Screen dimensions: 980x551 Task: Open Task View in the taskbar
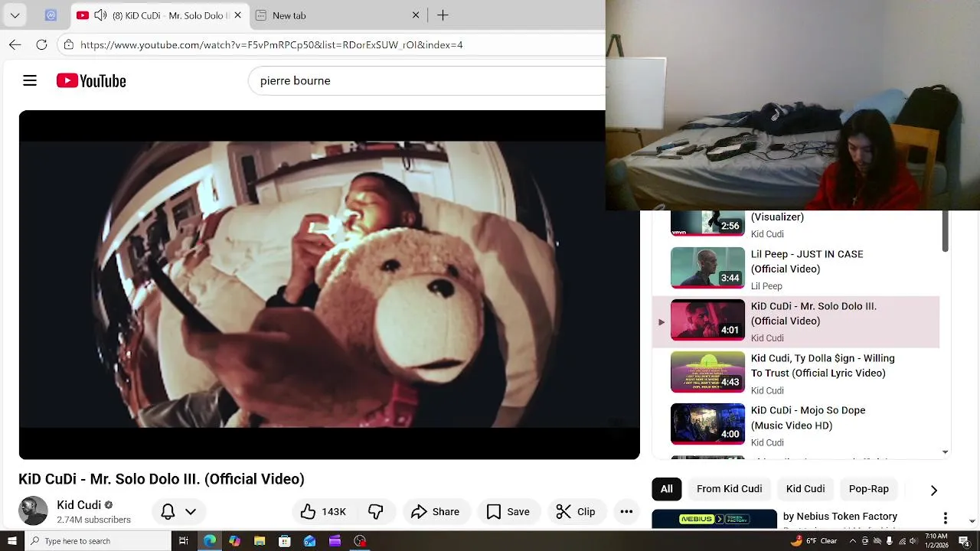(x=184, y=541)
